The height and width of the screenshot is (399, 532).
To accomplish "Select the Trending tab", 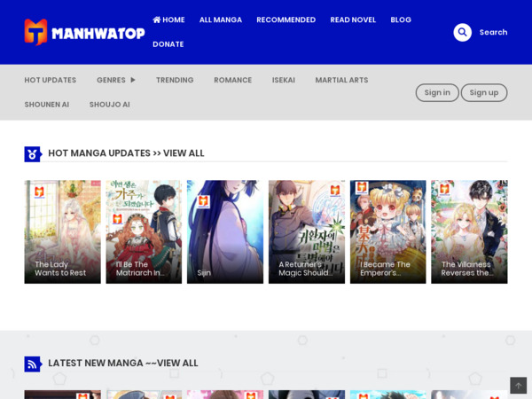I will click(x=175, y=80).
